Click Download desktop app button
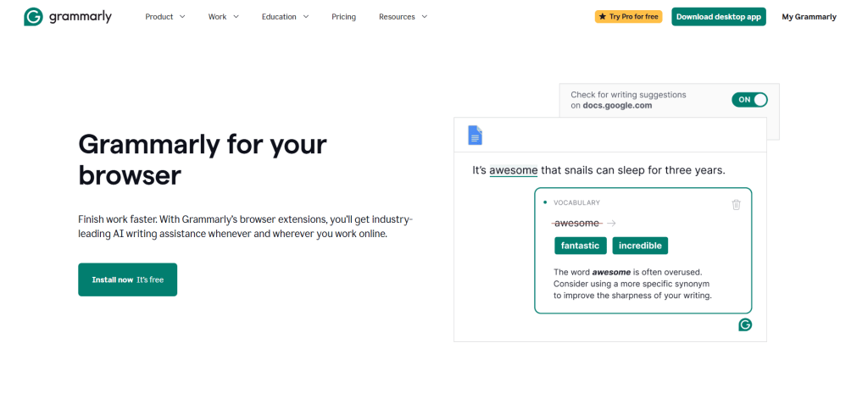868x404 pixels. 718,17
